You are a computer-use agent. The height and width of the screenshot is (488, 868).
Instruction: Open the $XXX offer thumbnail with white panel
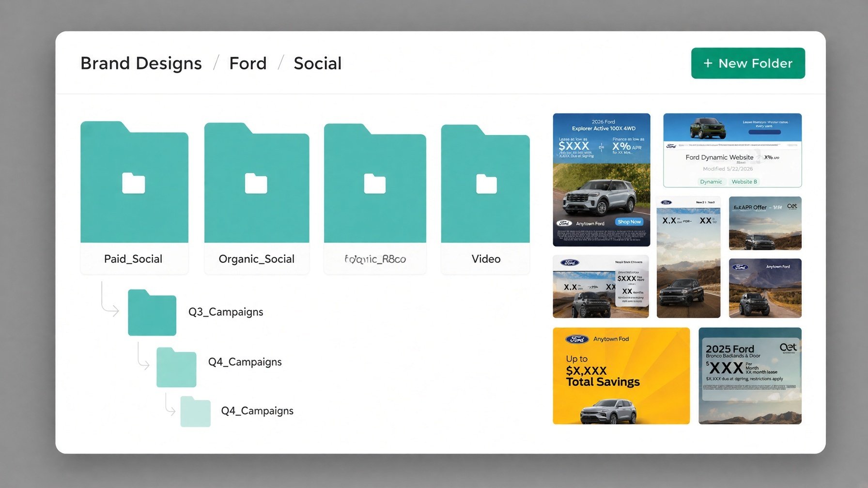[x=601, y=287]
